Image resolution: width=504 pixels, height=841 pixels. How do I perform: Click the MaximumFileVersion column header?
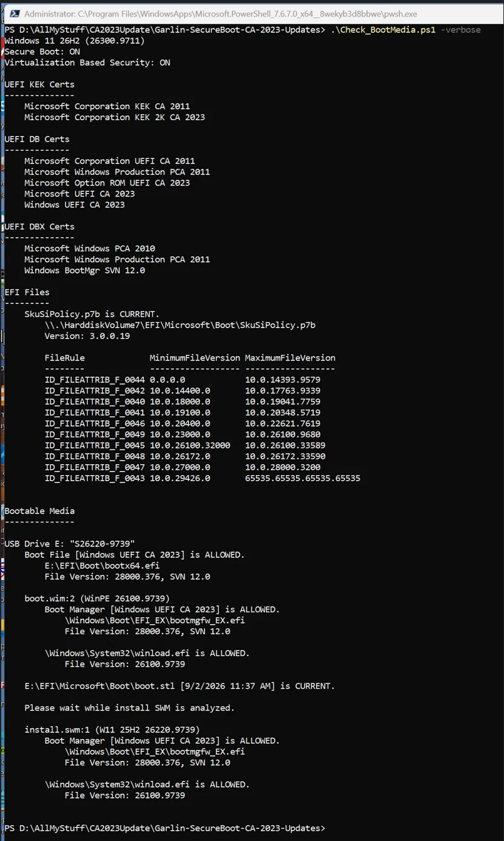coord(290,358)
